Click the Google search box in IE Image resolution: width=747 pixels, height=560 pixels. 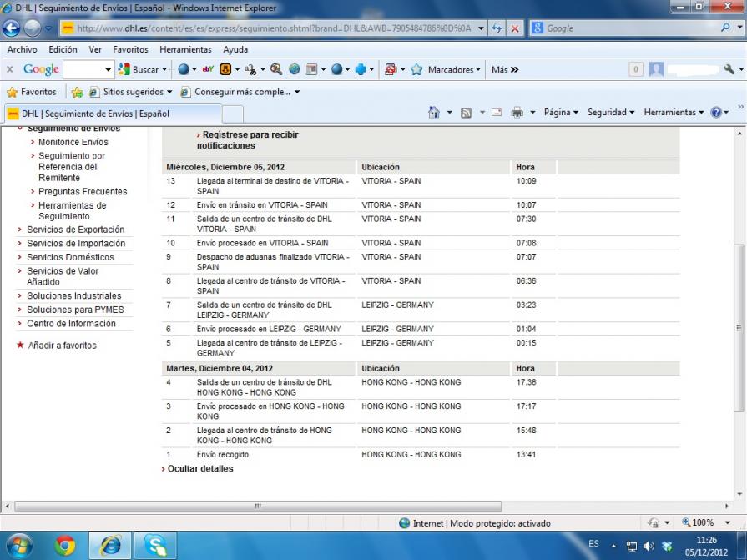631,28
